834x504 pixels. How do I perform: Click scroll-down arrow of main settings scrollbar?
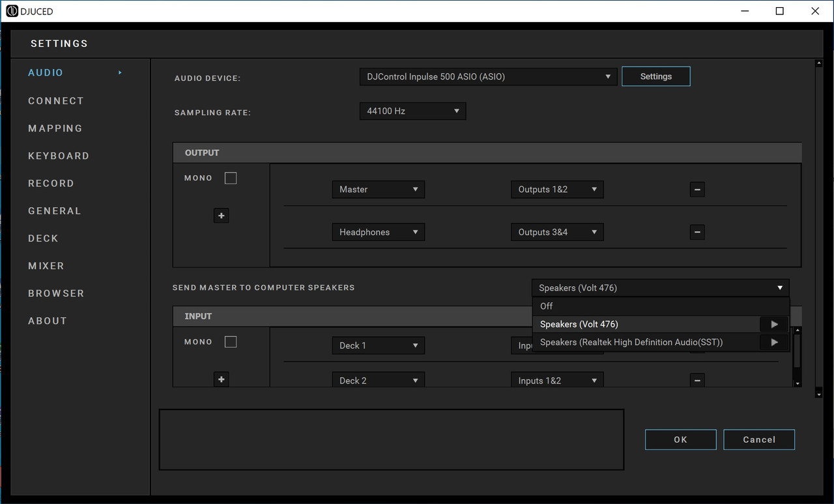click(x=819, y=394)
